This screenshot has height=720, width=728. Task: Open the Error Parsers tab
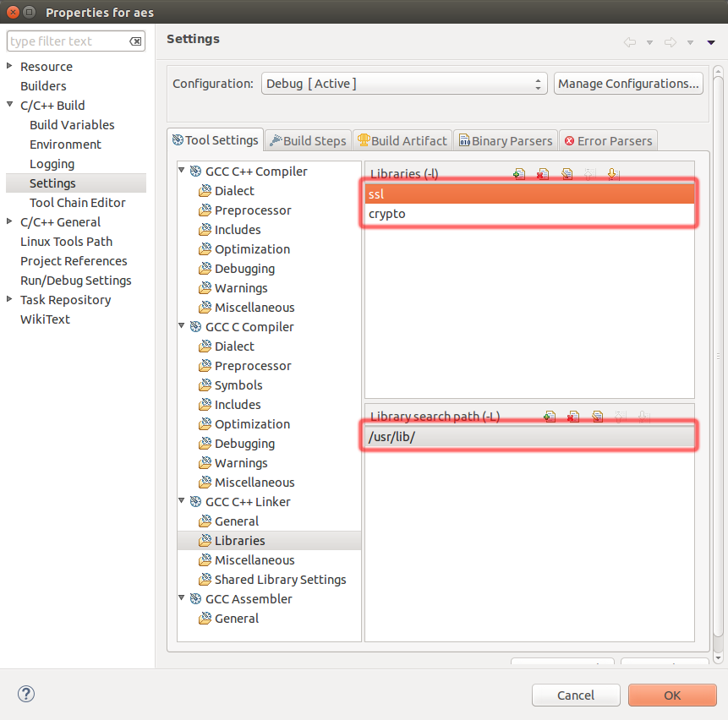pos(608,139)
